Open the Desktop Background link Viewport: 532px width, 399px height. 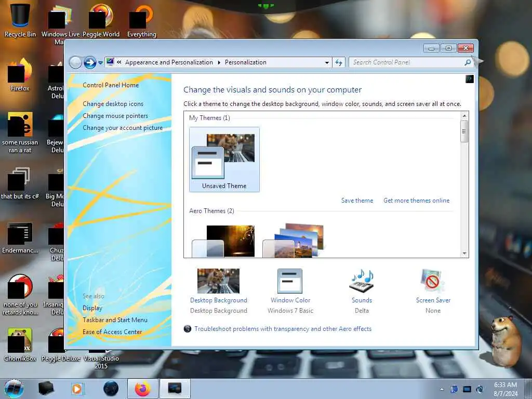[219, 300]
